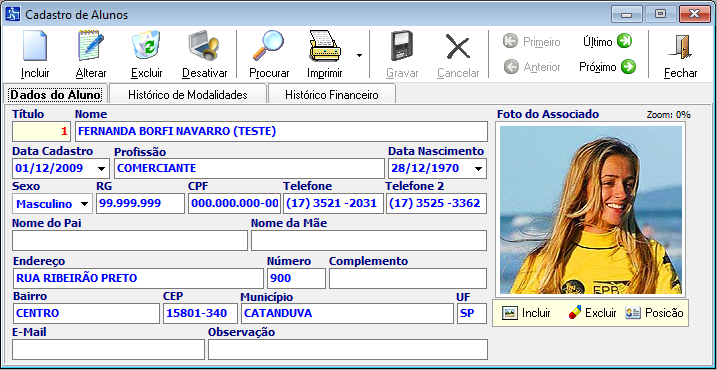The image size is (717, 370).
Task: Click the CPF field
Action: [234, 204]
